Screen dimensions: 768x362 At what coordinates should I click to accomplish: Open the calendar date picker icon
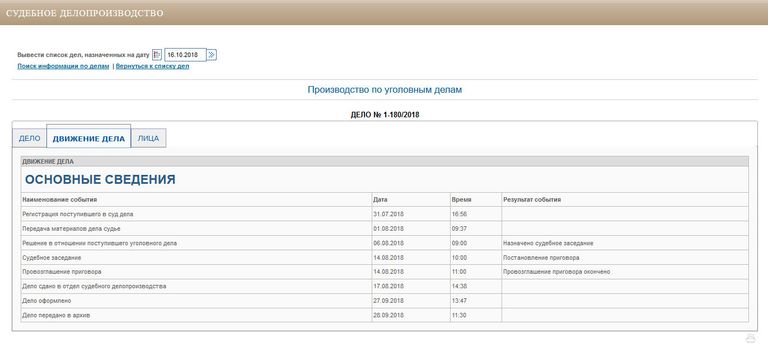click(157, 55)
